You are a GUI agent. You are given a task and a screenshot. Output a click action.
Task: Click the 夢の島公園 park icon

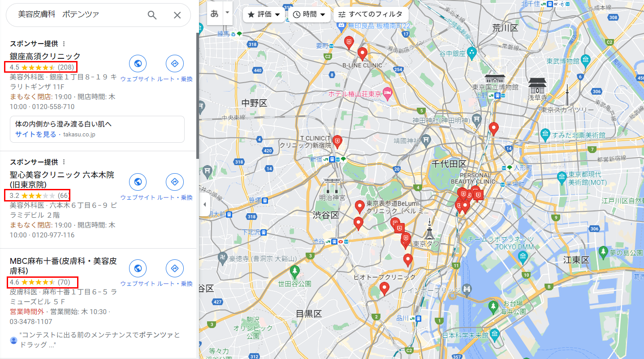tap(604, 253)
